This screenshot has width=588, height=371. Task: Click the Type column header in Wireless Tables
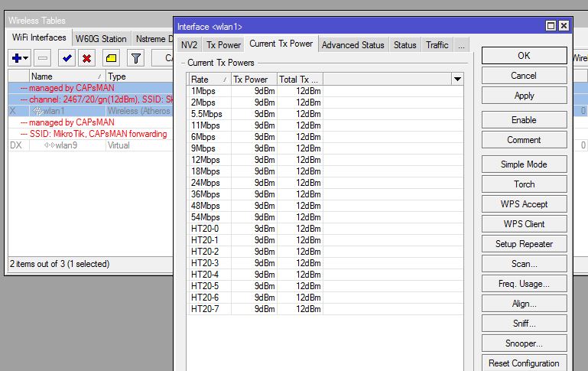[139, 76]
